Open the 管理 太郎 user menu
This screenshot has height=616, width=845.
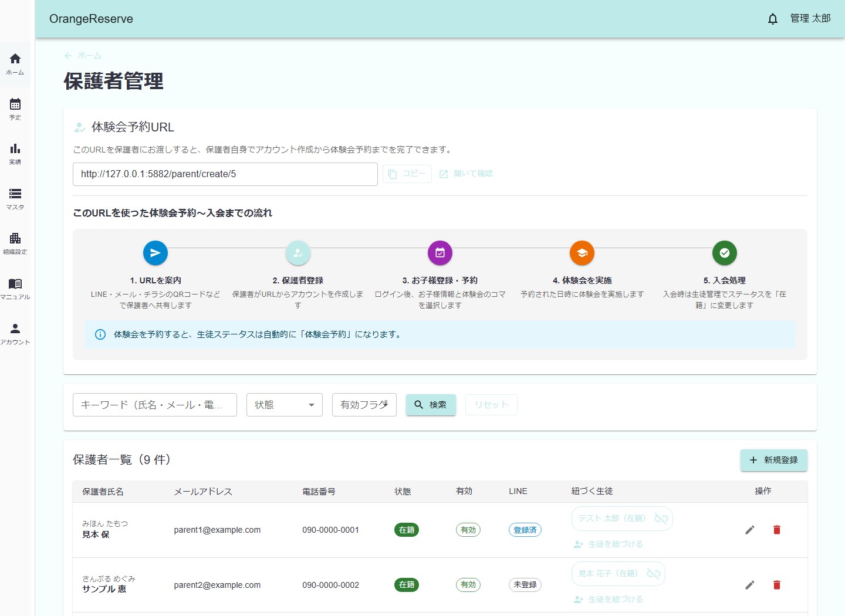click(x=810, y=19)
